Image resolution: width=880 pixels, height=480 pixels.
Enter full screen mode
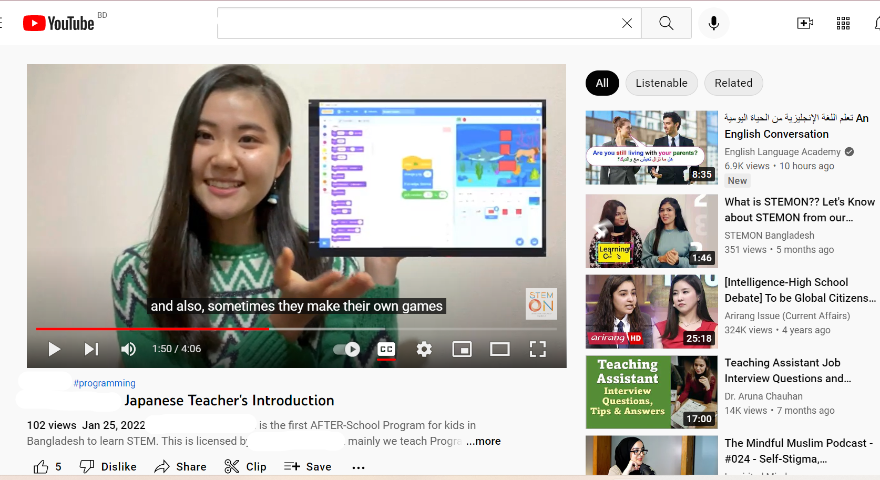tap(538, 349)
